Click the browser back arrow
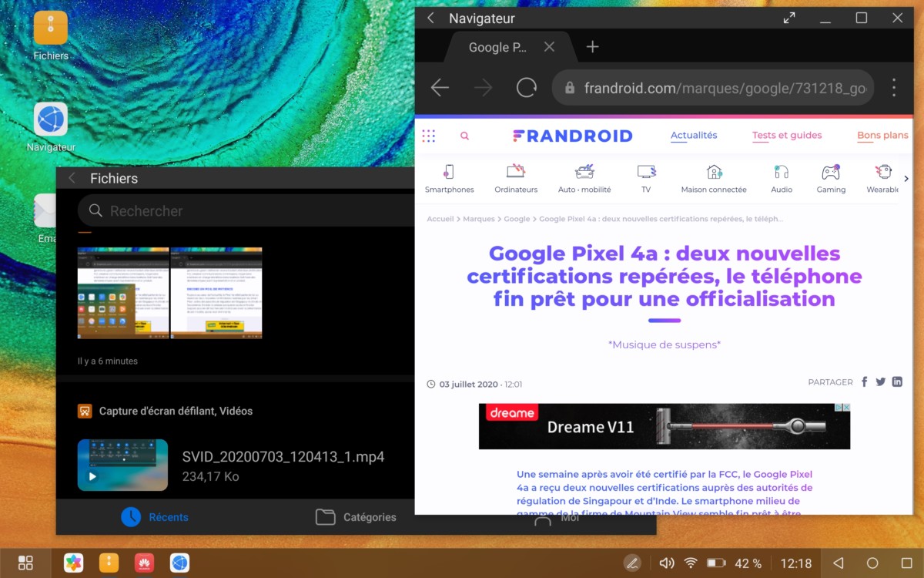The height and width of the screenshot is (578, 924). click(440, 88)
